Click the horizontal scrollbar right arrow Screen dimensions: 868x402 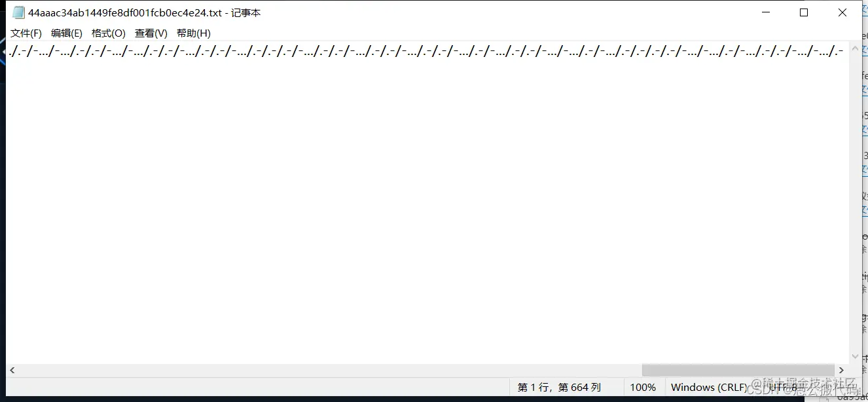point(842,371)
